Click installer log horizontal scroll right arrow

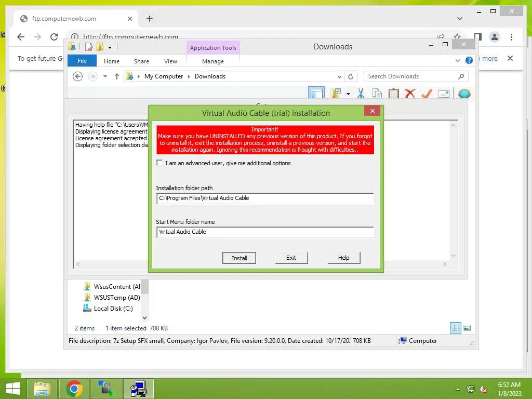point(445,264)
